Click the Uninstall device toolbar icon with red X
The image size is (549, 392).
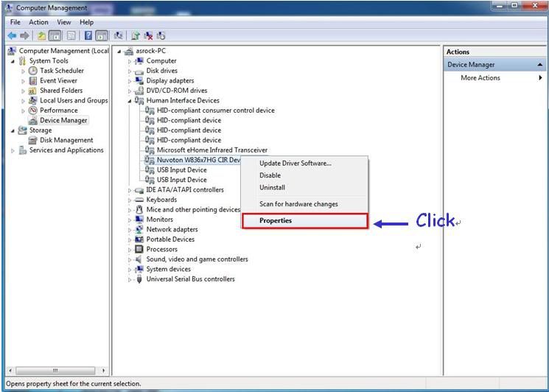pyautogui.click(x=148, y=35)
